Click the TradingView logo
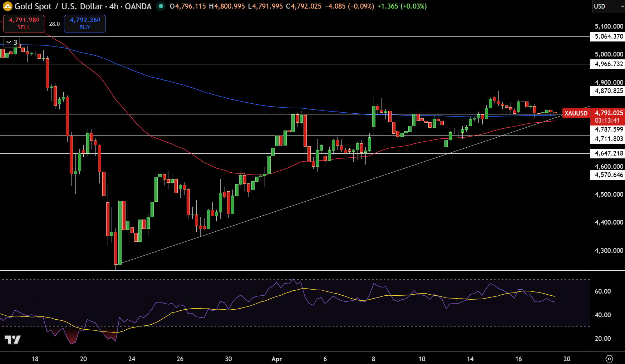The height and width of the screenshot is (364, 625). (13, 339)
